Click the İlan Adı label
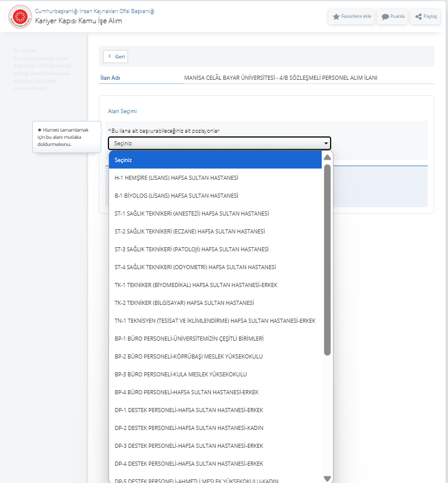 tap(110, 78)
